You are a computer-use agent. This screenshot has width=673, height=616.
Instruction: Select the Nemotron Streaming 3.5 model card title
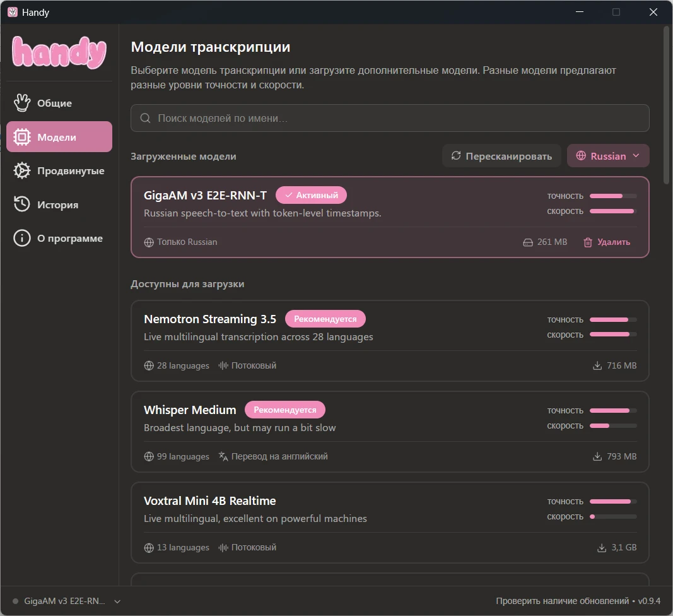210,319
